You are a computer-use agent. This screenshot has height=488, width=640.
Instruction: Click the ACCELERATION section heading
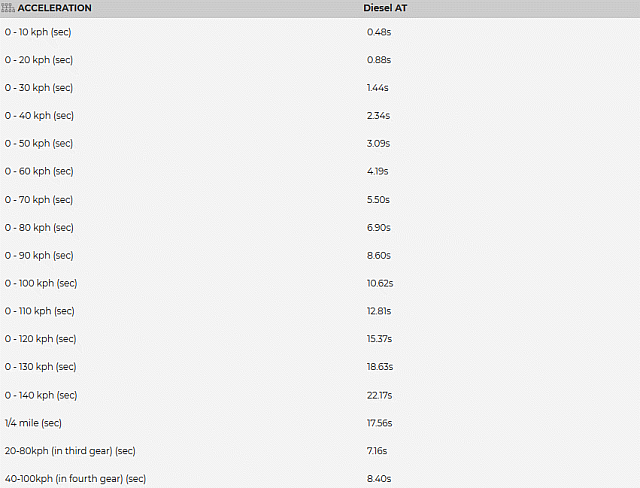(x=54, y=8)
